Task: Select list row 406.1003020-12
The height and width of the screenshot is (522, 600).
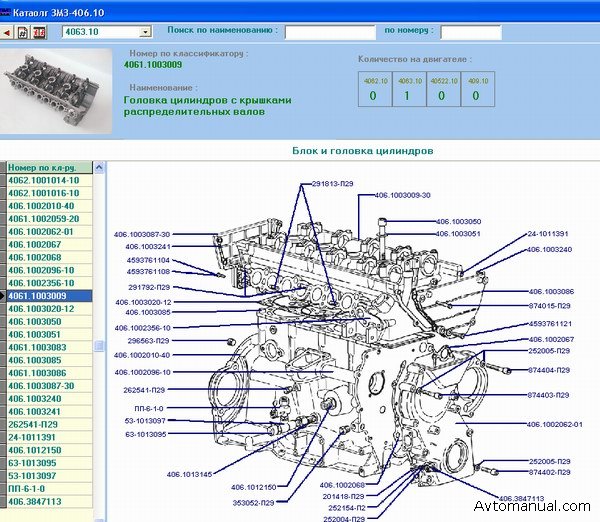Action: (x=49, y=309)
